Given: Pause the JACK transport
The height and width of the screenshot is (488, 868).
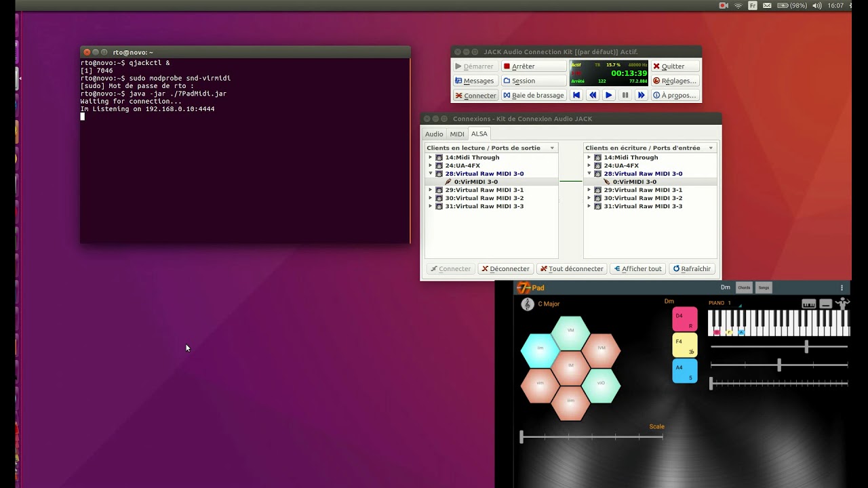Looking at the screenshot, I should (x=625, y=96).
